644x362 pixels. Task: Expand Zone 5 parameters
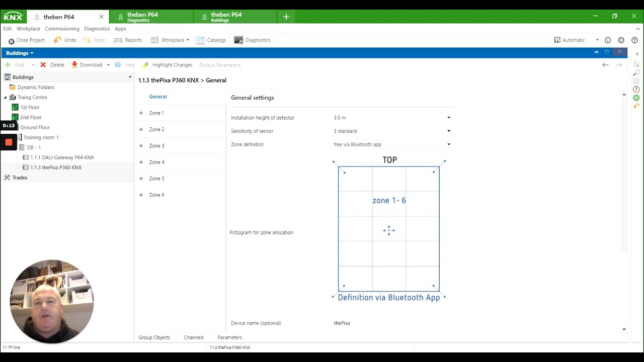tap(141, 178)
